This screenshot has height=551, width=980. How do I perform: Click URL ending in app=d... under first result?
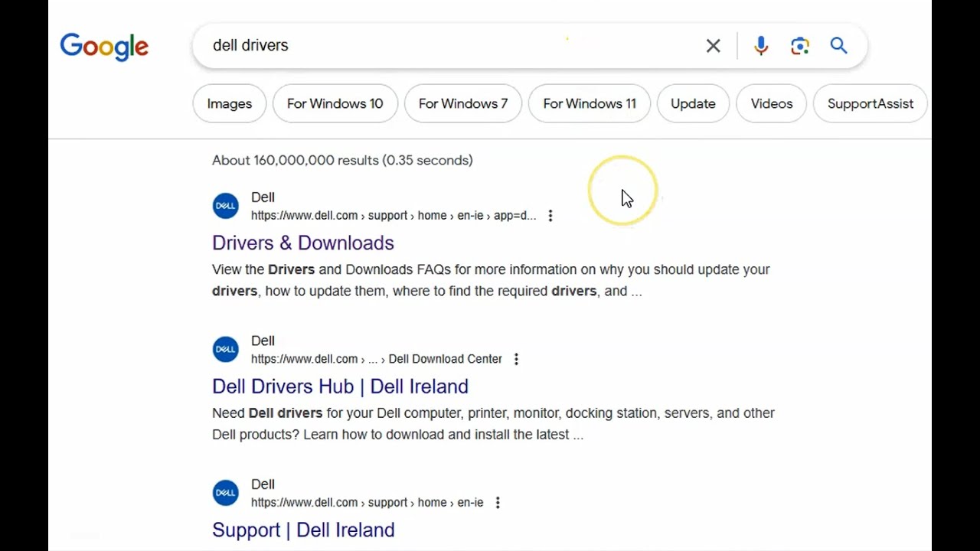394,216
